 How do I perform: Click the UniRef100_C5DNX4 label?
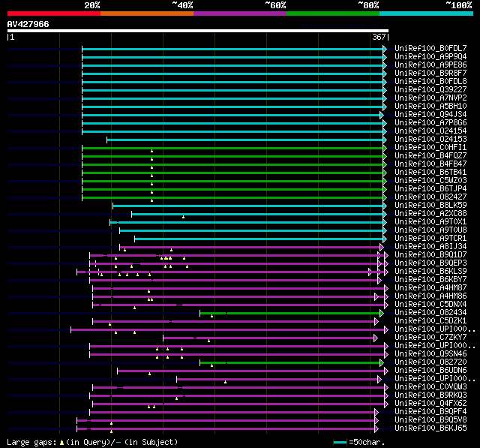point(430,305)
